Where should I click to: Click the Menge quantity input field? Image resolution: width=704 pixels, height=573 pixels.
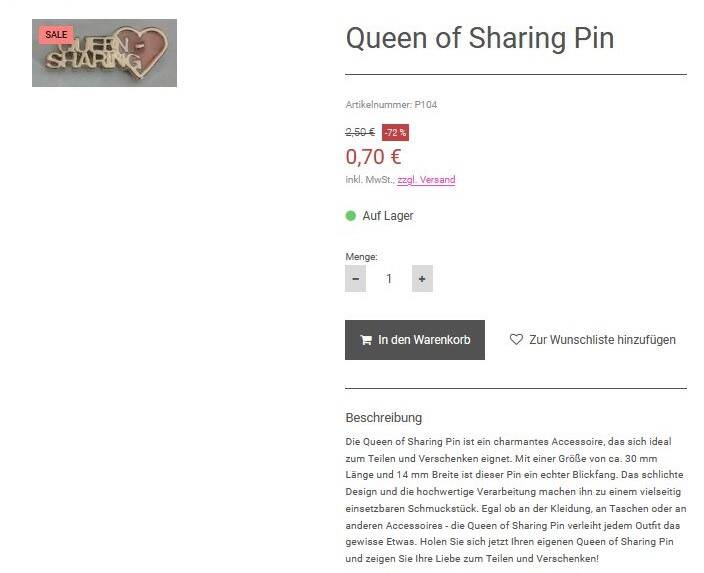click(389, 279)
